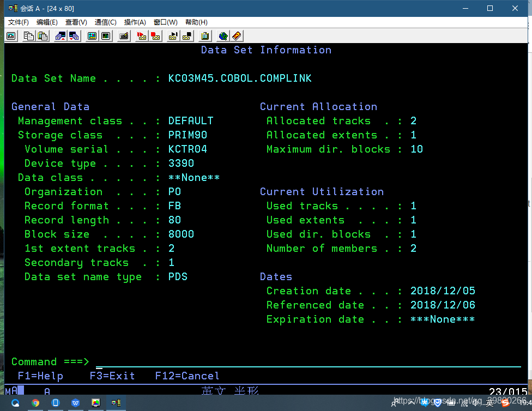Click F12=Cancel at the screen bottom

[x=187, y=376]
